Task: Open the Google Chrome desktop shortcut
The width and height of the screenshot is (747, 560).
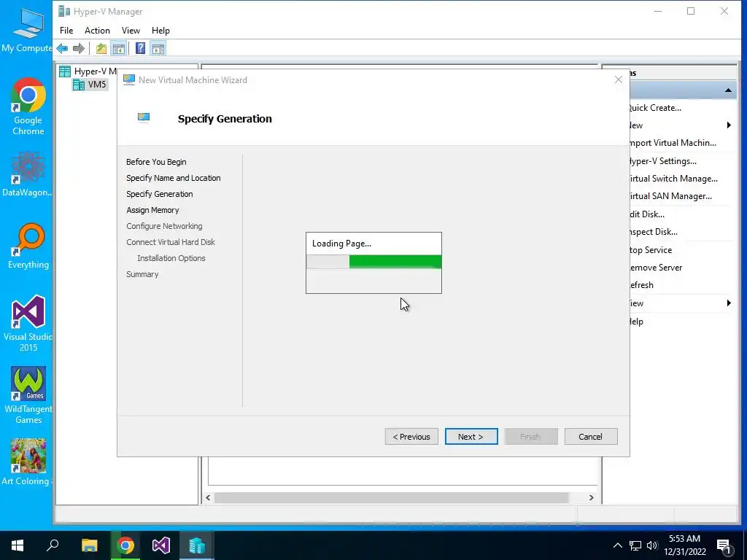Action: click(x=28, y=106)
